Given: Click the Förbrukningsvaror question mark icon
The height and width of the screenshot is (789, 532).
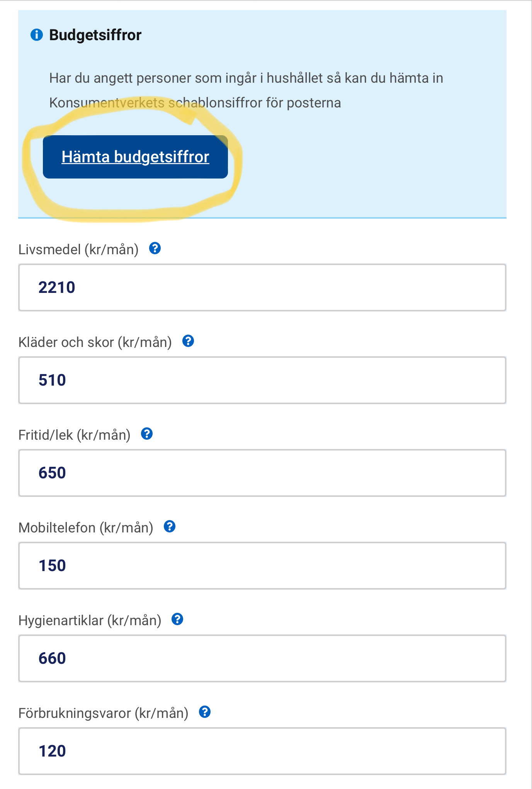Looking at the screenshot, I should [x=205, y=712].
